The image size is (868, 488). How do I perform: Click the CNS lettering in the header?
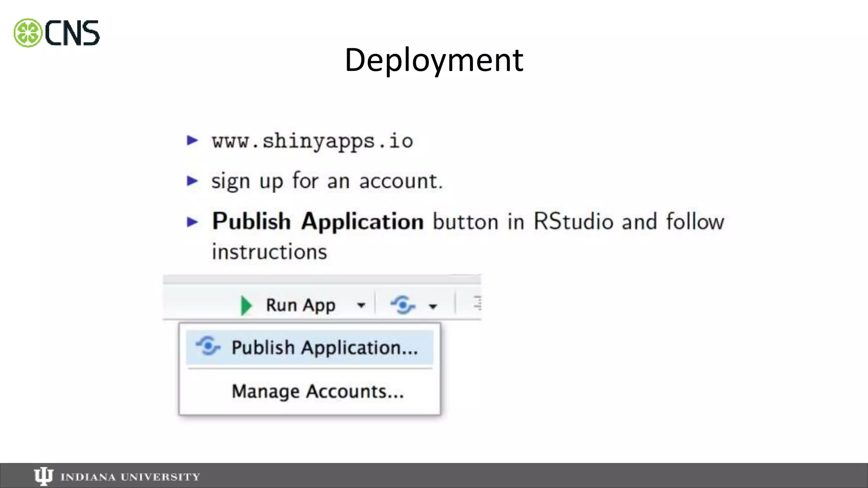[72, 33]
